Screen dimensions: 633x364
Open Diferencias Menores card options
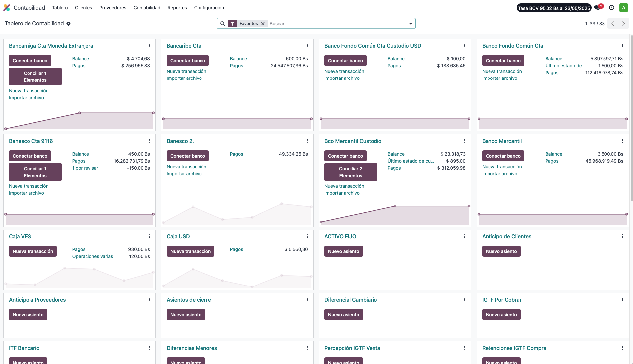(307, 348)
